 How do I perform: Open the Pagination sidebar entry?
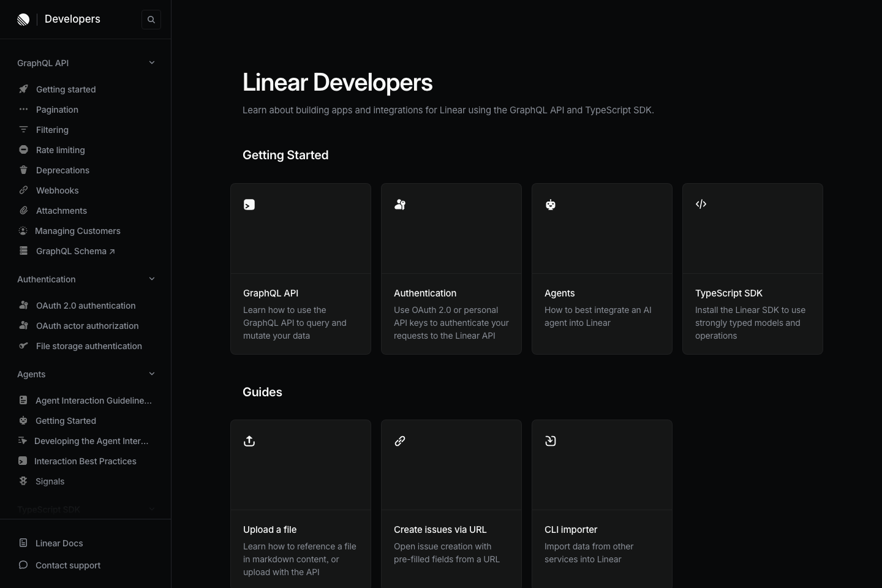point(57,110)
